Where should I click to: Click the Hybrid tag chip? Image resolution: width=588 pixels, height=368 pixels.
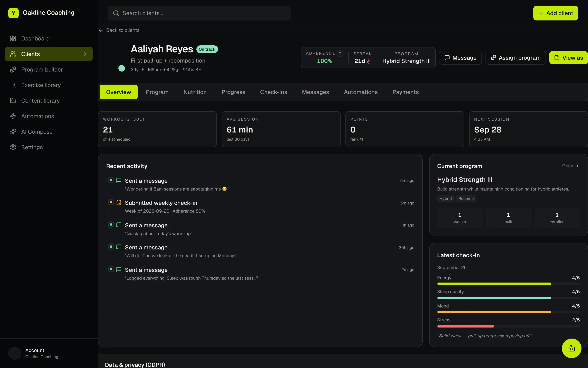tap(445, 198)
